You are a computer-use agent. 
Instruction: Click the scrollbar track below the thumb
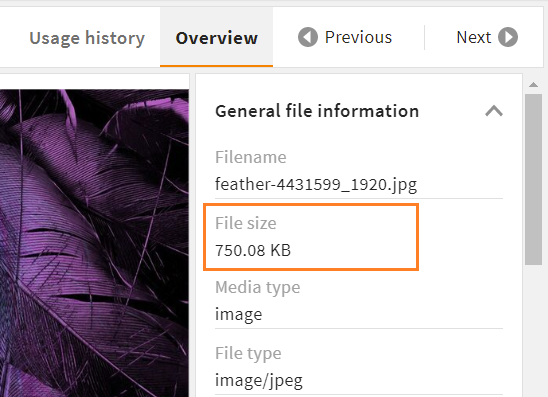coord(533,331)
